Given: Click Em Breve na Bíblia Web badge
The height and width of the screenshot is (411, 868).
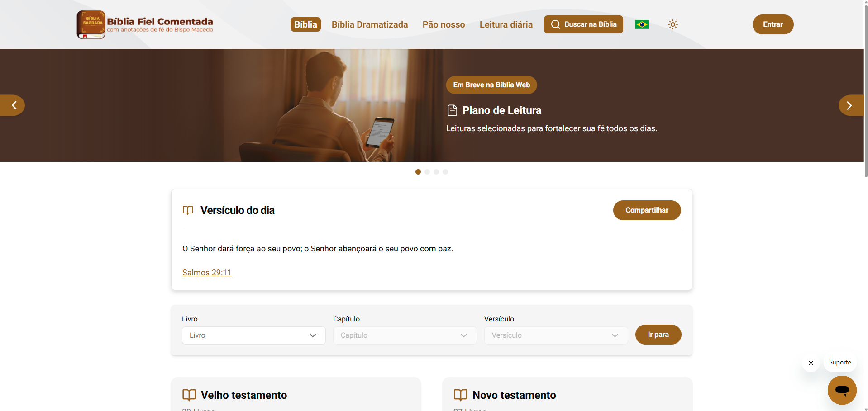Looking at the screenshot, I should click(491, 85).
